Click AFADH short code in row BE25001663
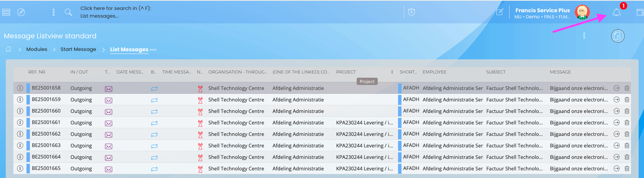The image size is (644, 178). click(x=411, y=145)
